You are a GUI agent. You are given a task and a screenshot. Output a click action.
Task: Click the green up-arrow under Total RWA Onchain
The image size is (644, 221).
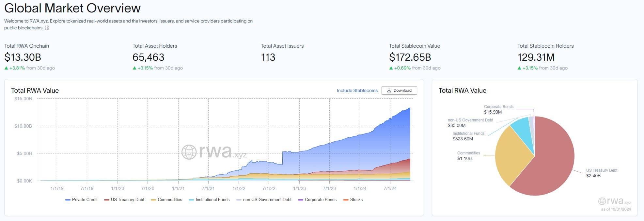coord(6,68)
